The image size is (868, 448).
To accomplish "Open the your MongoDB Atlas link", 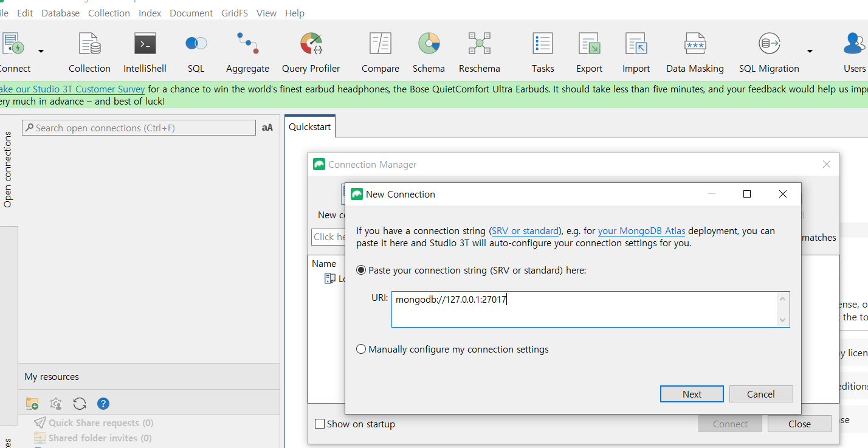I will click(x=642, y=231).
